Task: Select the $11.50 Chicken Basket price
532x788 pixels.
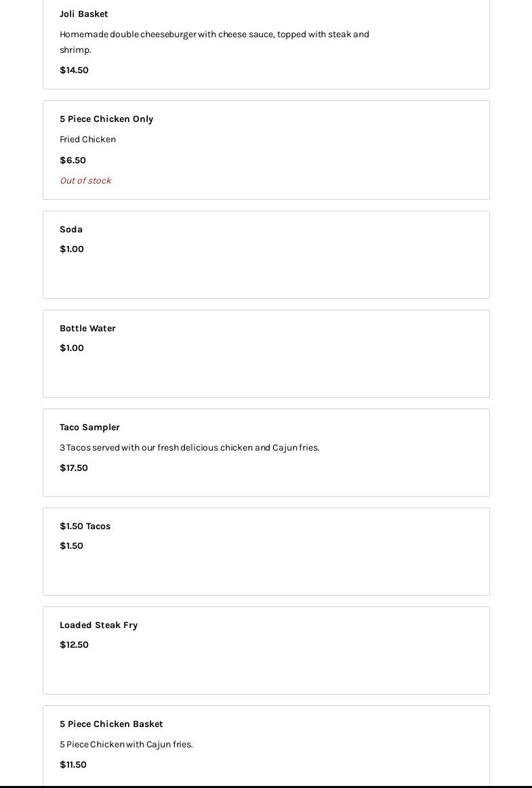Action: point(73,764)
